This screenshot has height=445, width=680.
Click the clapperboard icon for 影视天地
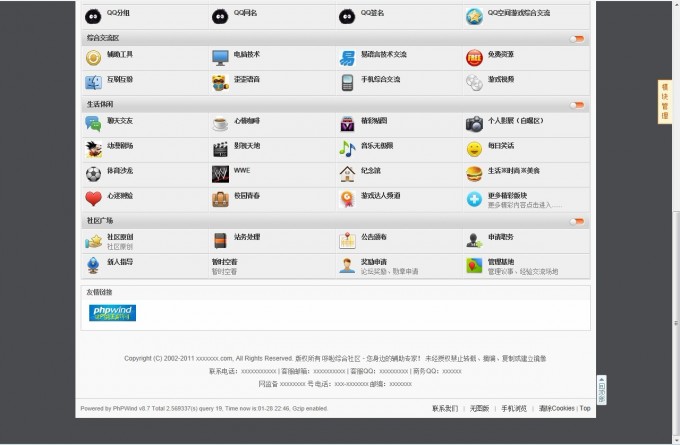point(220,149)
